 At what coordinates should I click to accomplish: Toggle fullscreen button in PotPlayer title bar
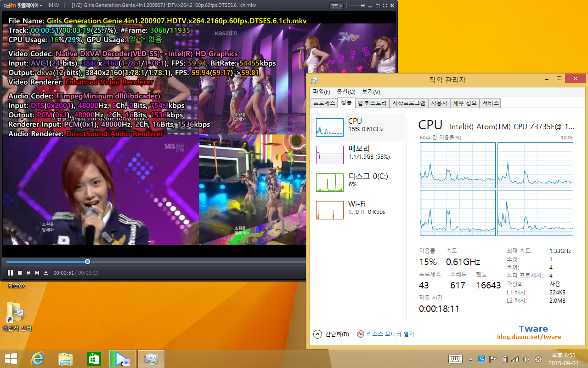point(385,6)
